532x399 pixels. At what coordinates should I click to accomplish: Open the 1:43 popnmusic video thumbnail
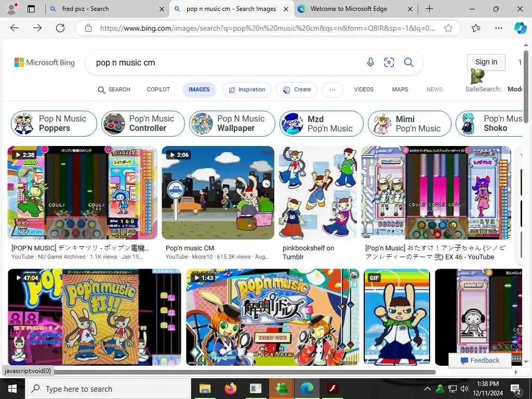pyautogui.click(x=272, y=317)
